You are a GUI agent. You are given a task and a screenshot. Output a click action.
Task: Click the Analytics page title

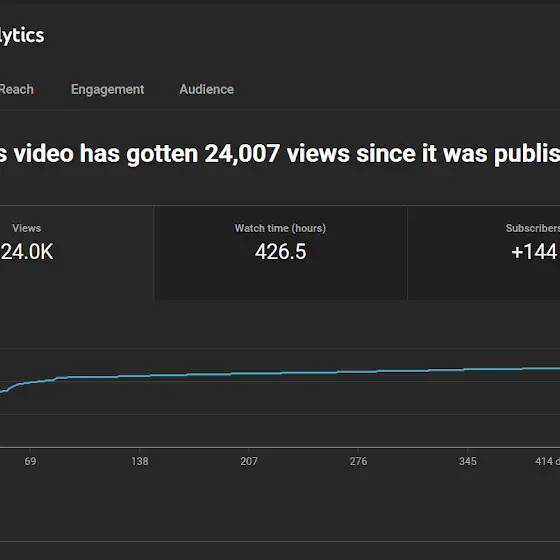[x=22, y=36]
